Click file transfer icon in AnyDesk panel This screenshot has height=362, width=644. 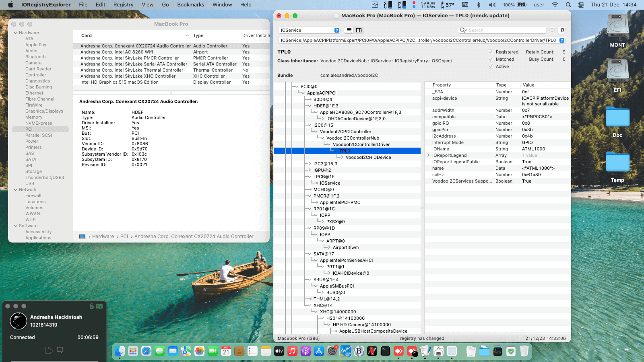(x=49, y=350)
